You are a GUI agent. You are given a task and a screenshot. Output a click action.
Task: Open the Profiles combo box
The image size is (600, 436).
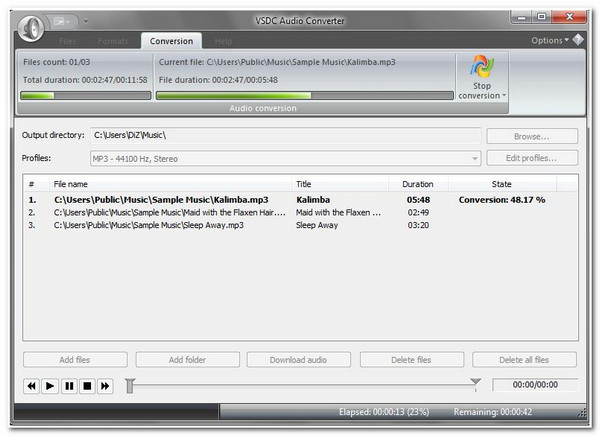pos(285,158)
